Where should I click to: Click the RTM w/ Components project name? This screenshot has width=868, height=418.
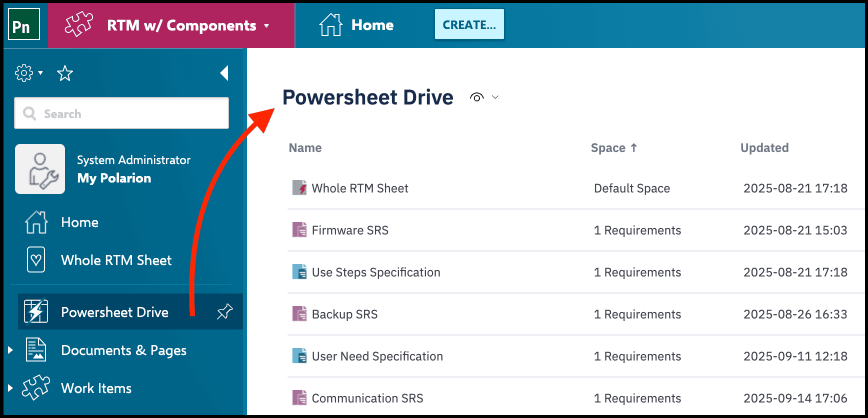[181, 25]
